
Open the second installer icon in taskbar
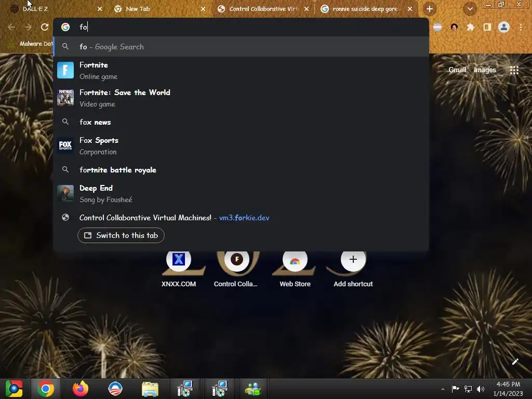220,389
